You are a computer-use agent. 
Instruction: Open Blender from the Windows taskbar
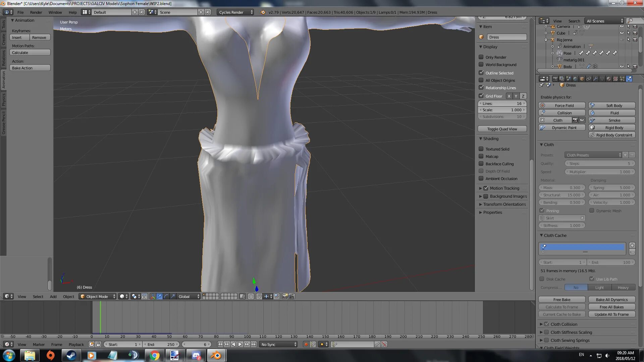click(x=216, y=355)
